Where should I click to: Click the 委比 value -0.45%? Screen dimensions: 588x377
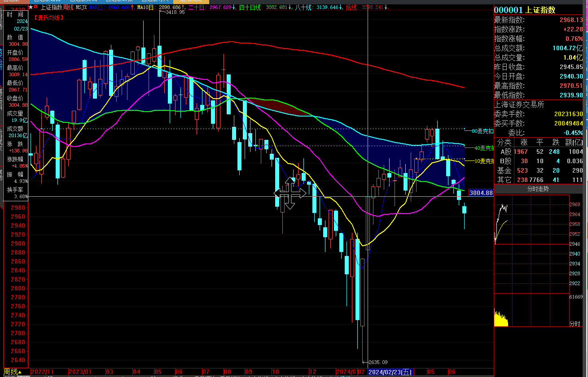[x=573, y=133]
